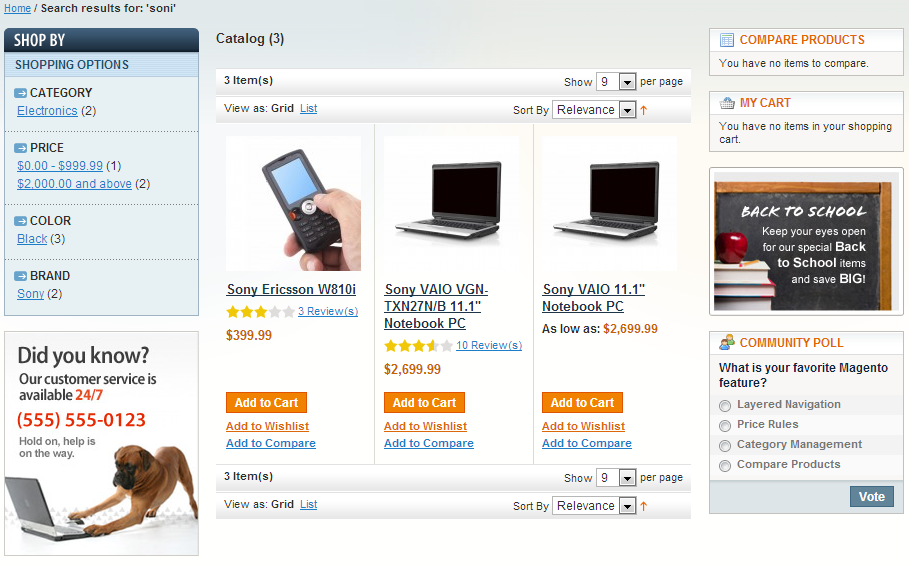Image resolution: width=909 pixels, height=566 pixels.
Task: Click the Catalog (3) heading
Action: (x=250, y=39)
